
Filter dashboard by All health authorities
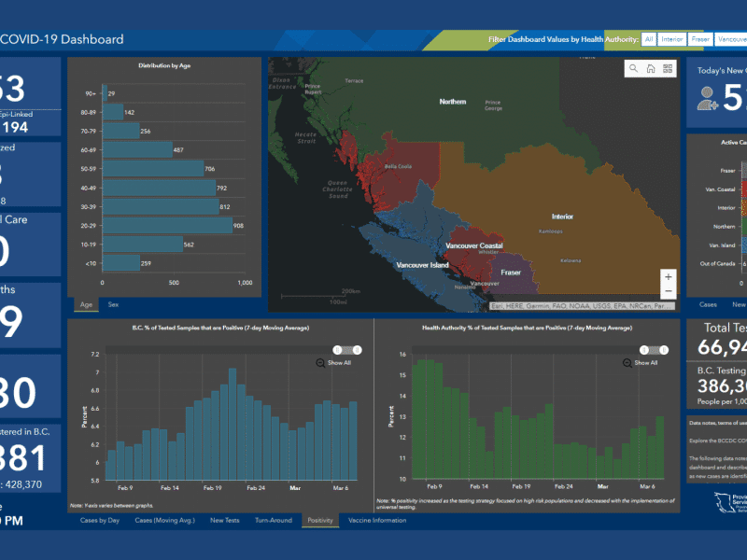648,39
